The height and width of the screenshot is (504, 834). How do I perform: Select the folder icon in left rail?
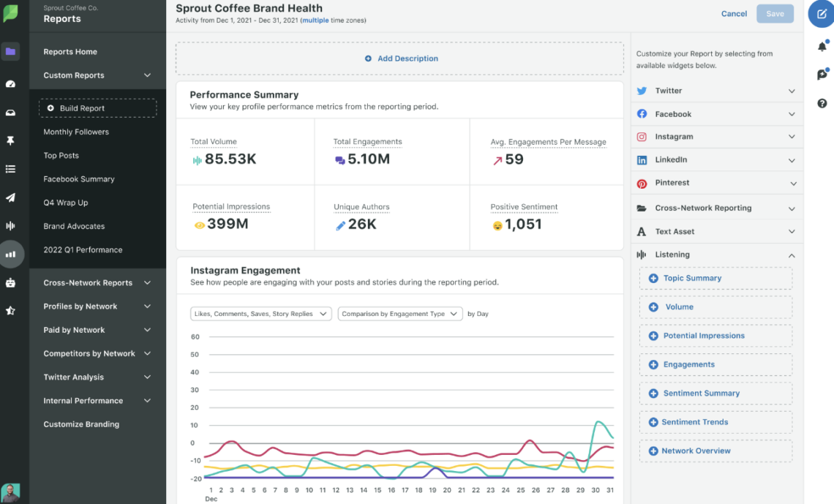(x=10, y=51)
